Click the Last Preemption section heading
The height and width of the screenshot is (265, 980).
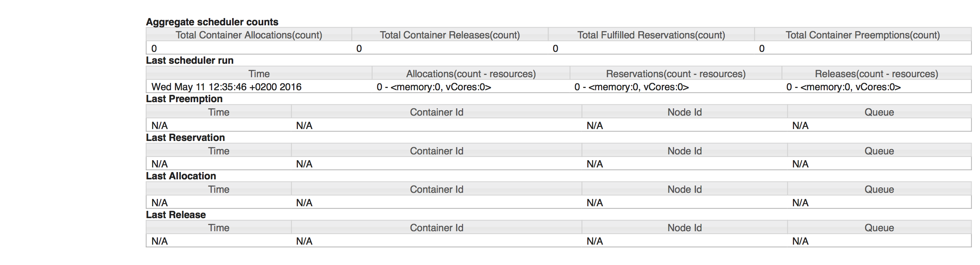click(x=184, y=99)
